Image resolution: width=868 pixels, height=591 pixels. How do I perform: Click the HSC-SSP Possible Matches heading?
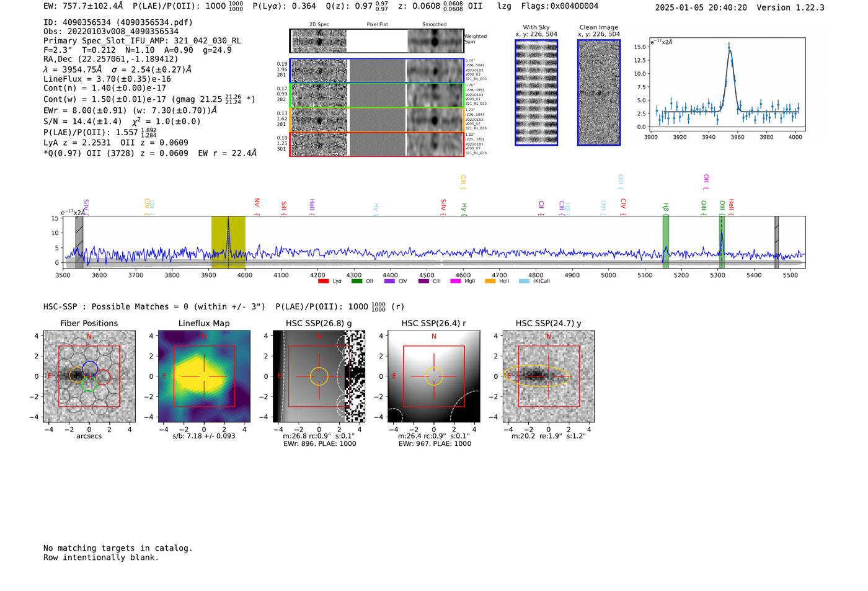[224, 306]
